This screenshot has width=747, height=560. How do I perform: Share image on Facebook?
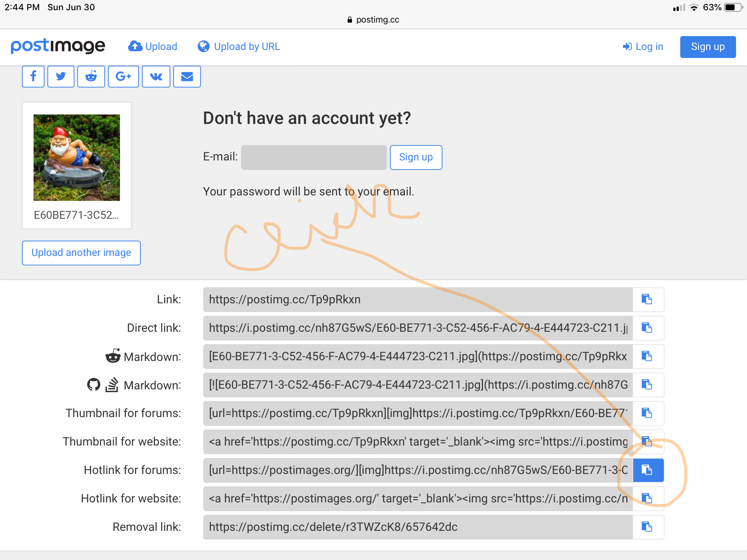33,77
